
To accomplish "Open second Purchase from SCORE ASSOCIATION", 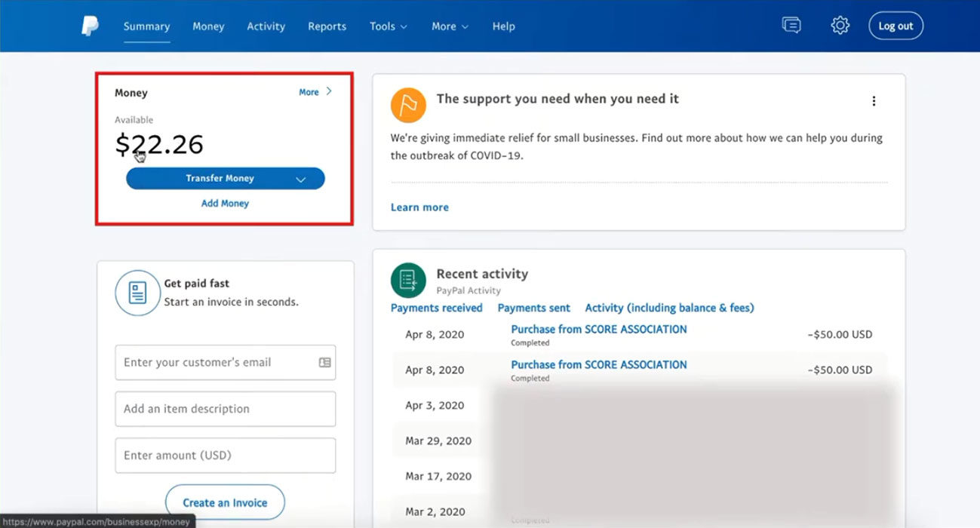I will coord(599,364).
